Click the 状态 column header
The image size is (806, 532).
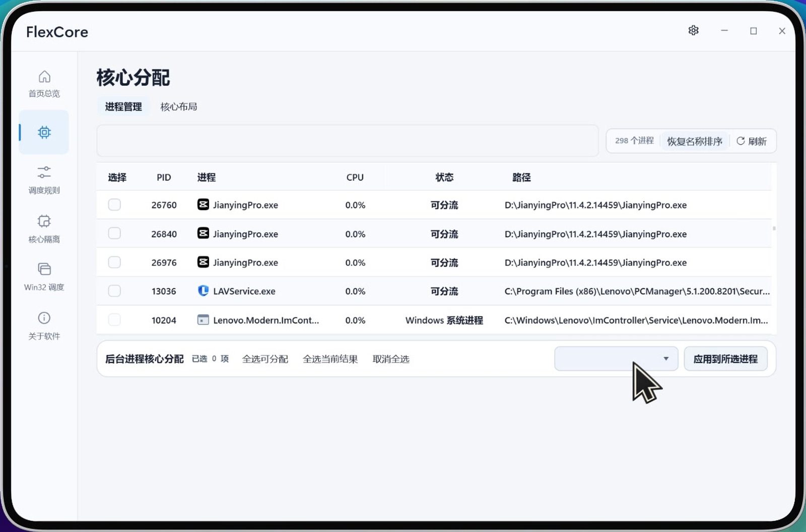coord(444,177)
